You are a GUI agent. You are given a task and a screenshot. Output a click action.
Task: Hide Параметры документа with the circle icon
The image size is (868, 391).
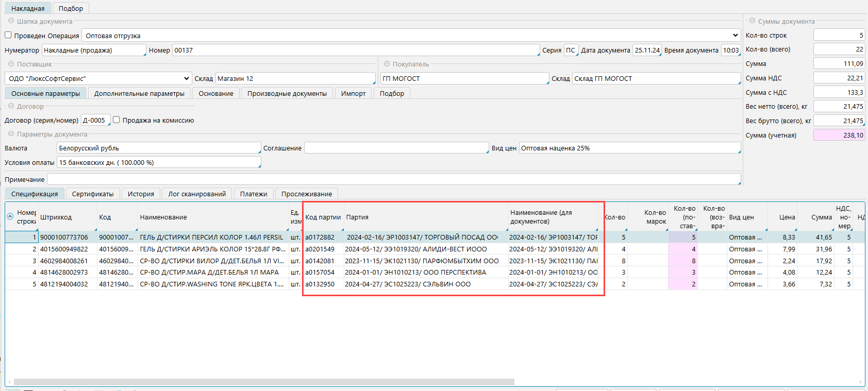(x=11, y=134)
